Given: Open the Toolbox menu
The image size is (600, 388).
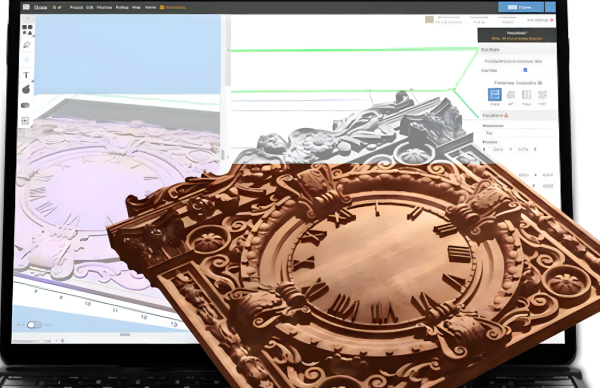Looking at the screenshot, I should (x=122, y=7).
